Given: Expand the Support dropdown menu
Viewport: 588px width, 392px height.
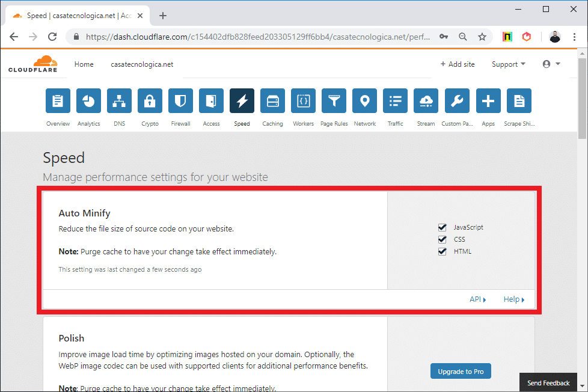Looking at the screenshot, I should point(509,64).
